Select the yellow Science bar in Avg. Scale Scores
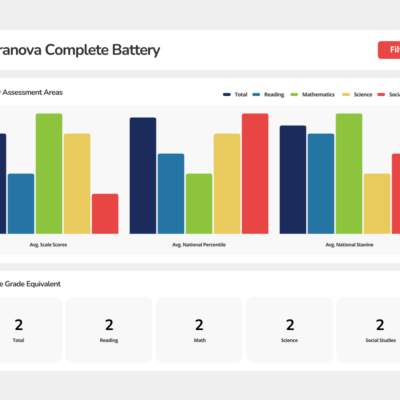The image size is (400, 400). point(77,184)
